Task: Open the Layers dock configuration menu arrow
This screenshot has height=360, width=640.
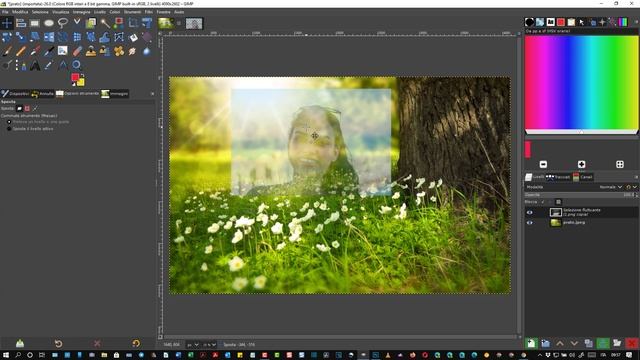Action: 636,177
